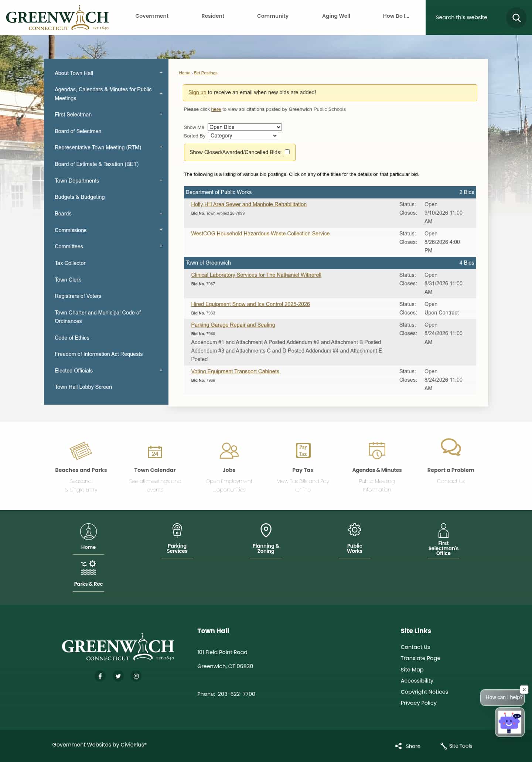The width and height of the screenshot is (532, 762).
Task: Visit the Facebook page icon
Action: point(100,676)
